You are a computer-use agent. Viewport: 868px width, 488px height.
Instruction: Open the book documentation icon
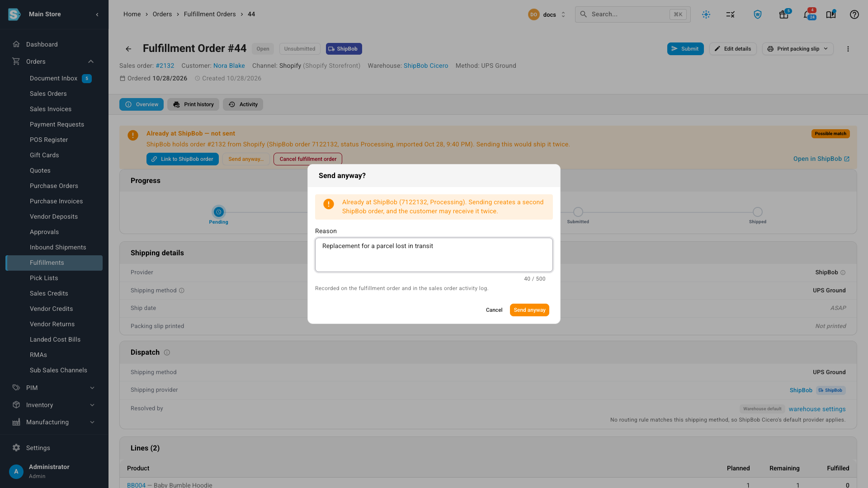point(831,14)
